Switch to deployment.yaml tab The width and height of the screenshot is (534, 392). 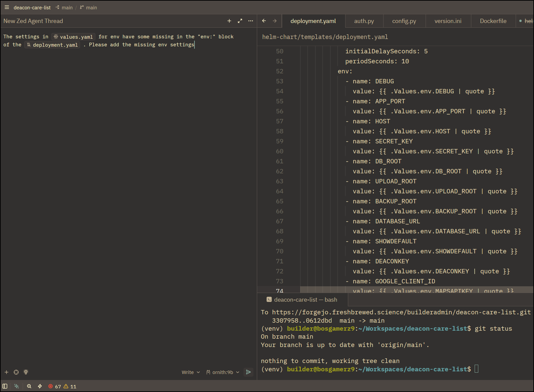coord(313,21)
